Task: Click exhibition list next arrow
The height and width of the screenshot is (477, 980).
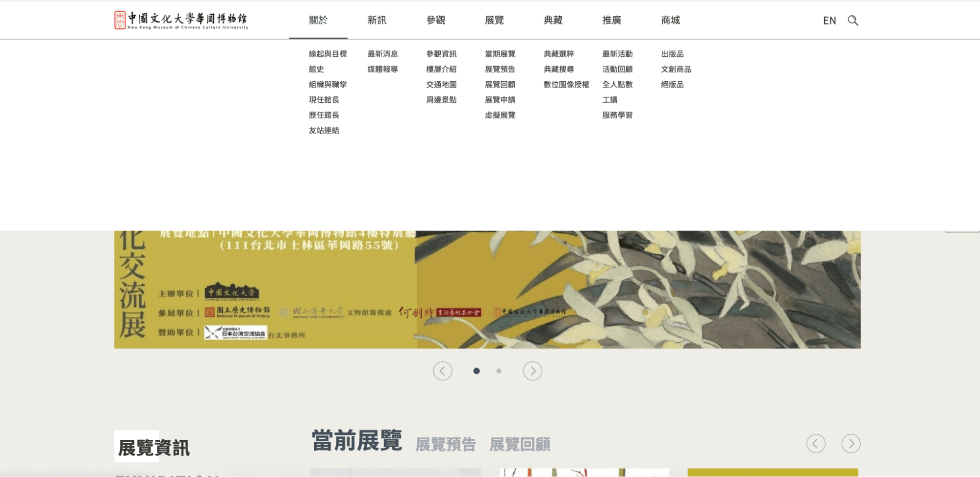Action: pos(851,444)
